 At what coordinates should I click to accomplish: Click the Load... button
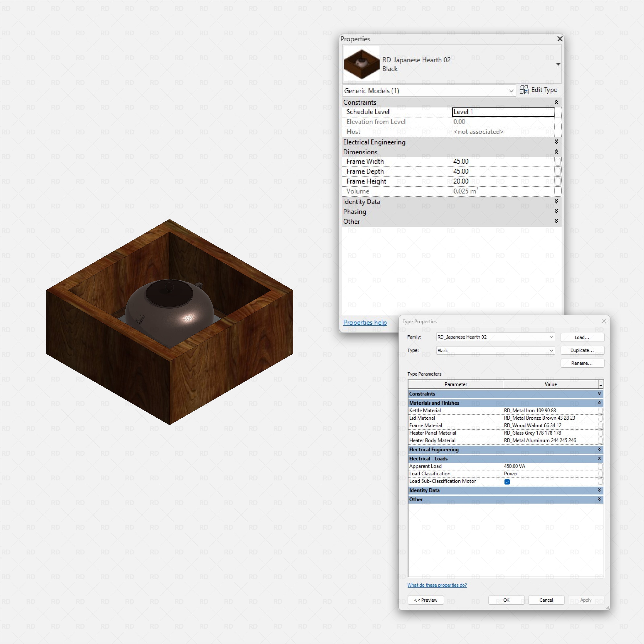tap(582, 337)
